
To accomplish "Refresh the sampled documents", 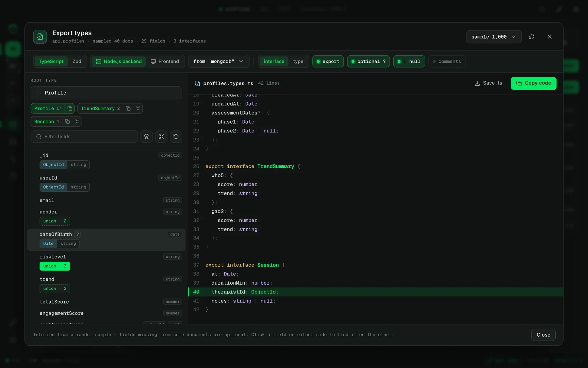I will [x=531, y=37].
